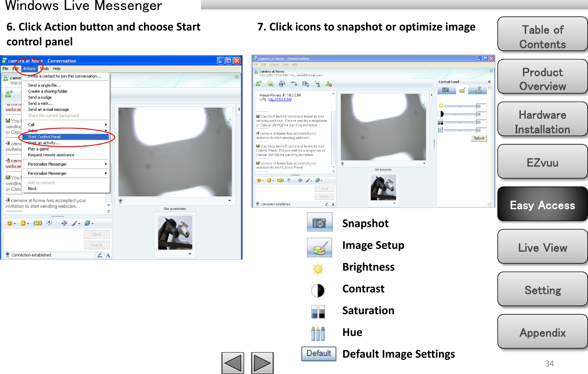588x374 pixels.
Task: Open http://10.0.0.94/ link in right chat
Action: pyautogui.click(x=280, y=99)
